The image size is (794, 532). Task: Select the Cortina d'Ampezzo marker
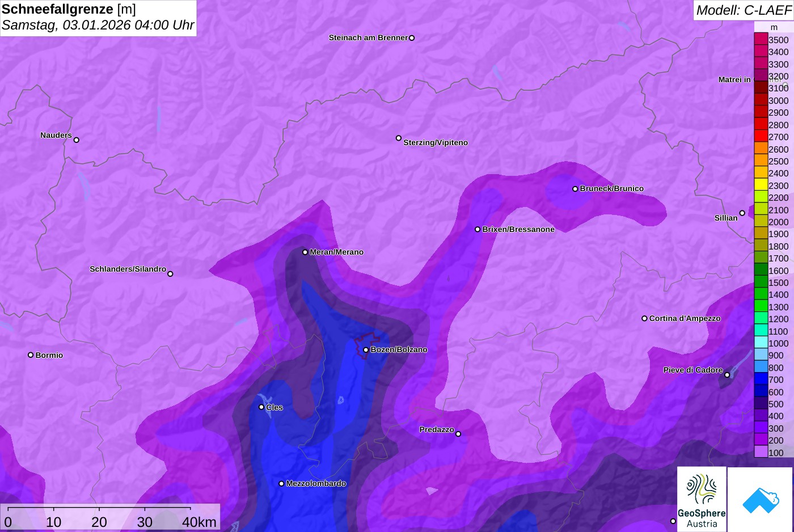(644, 318)
